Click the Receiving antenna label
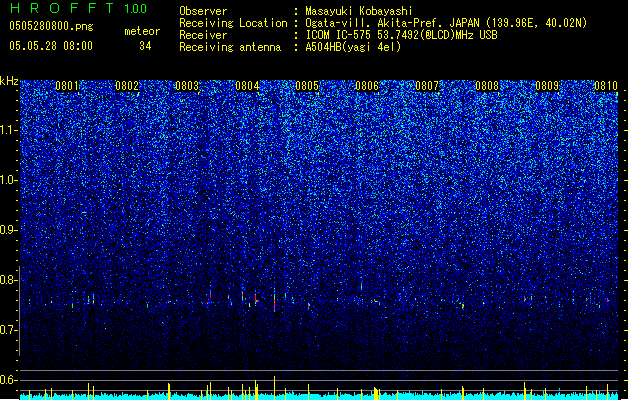Screen dimensions: 629x400 (230, 47)
